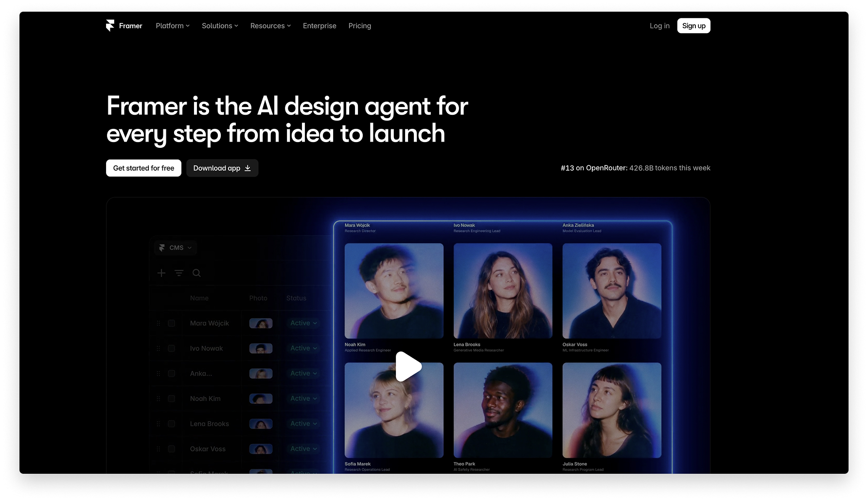Image resolution: width=868 pixels, height=501 pixels.
Task: Open Oskar Voss' Active status dropdown
Action: pos(303,449)
